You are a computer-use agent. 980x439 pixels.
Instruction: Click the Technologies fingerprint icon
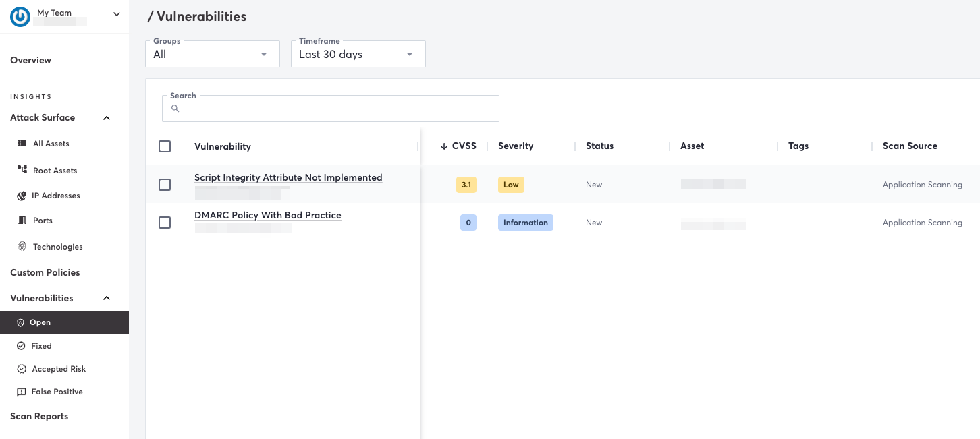[22, 247]
